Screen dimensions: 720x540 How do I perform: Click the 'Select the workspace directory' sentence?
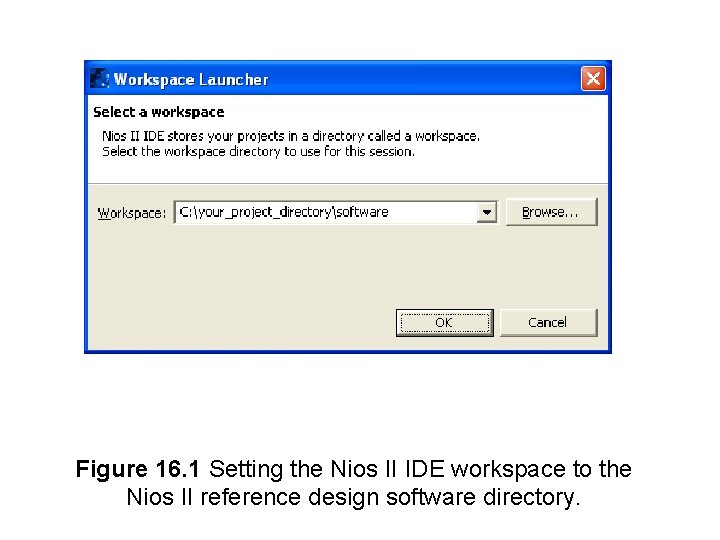click(258, 152)
